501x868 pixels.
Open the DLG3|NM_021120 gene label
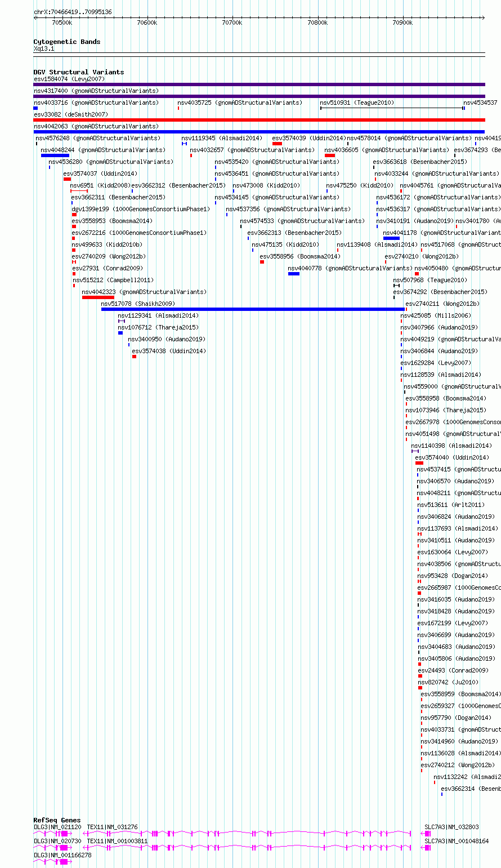57,827
